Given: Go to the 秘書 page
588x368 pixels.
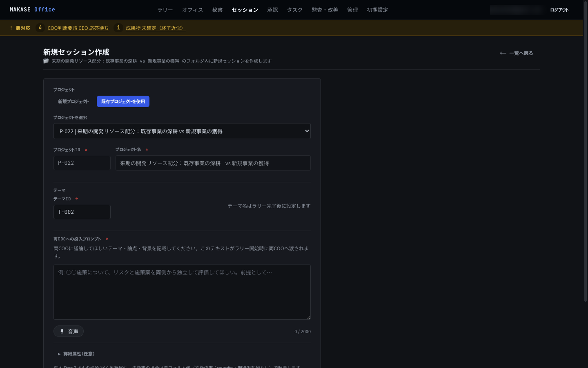Looking at the screenshot, I should pos(217,10).
